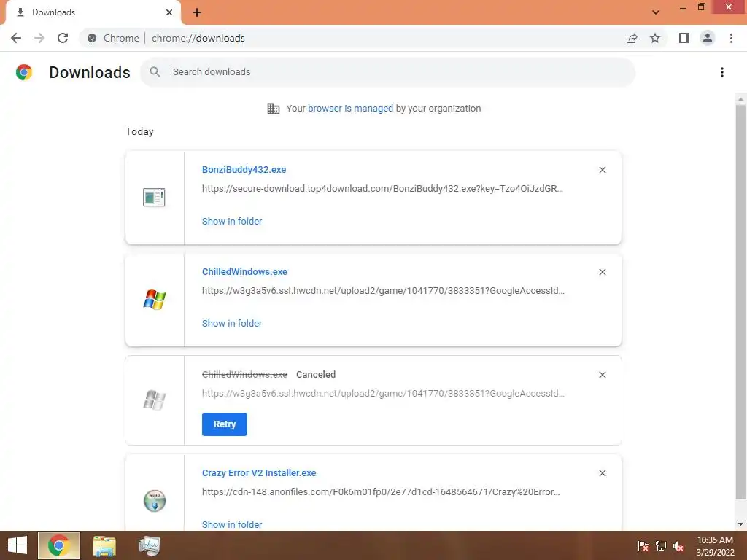The width and height of the screenshot is (747, 560).
Task: Open the user profile avatar
Action: [708, 38]
